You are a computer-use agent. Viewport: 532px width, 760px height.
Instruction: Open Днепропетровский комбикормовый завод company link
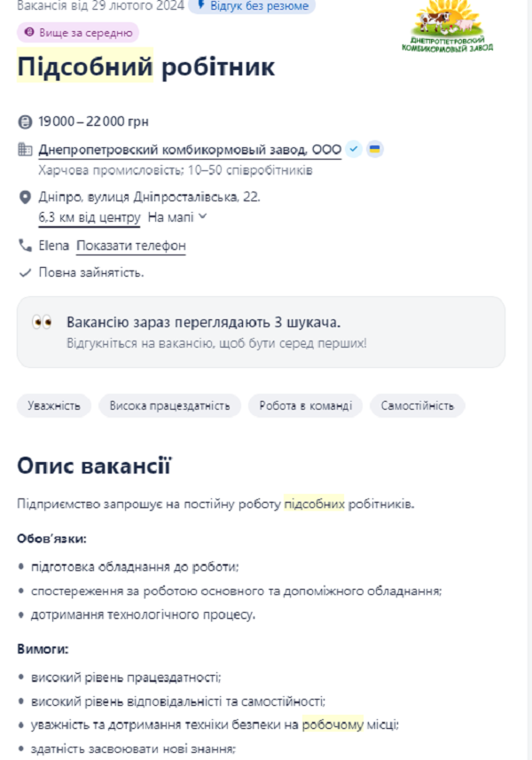[x=190, y=149]
